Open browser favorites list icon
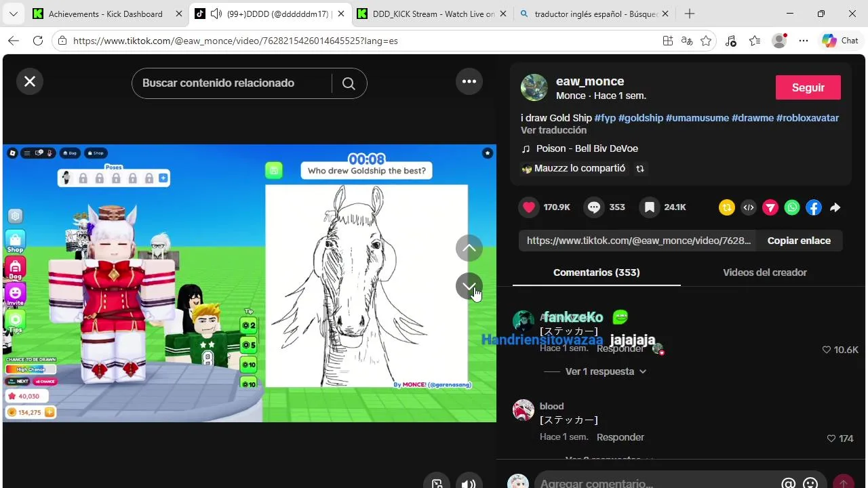 pyautogui.click(x=755, y=41)
